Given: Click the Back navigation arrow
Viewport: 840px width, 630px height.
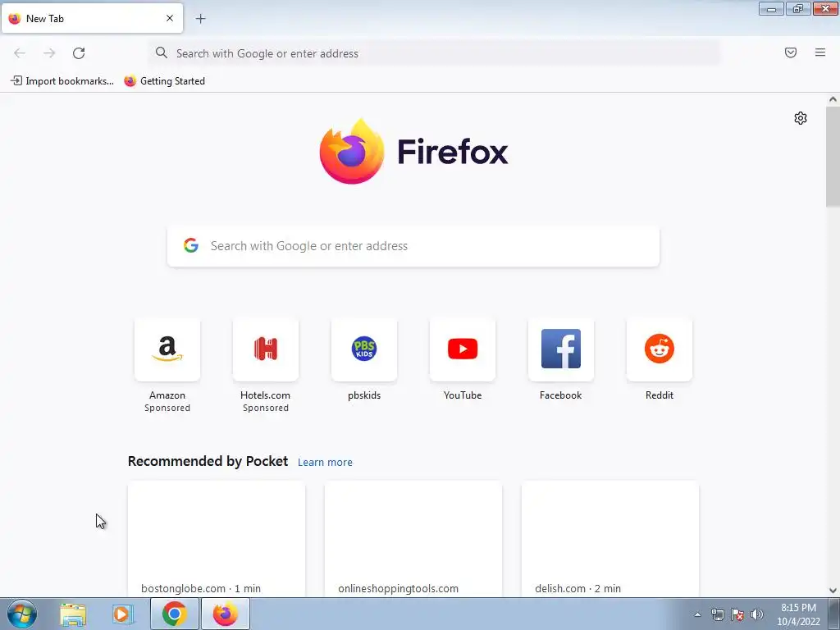Looking at the screenshot, I should pos(20,53).
